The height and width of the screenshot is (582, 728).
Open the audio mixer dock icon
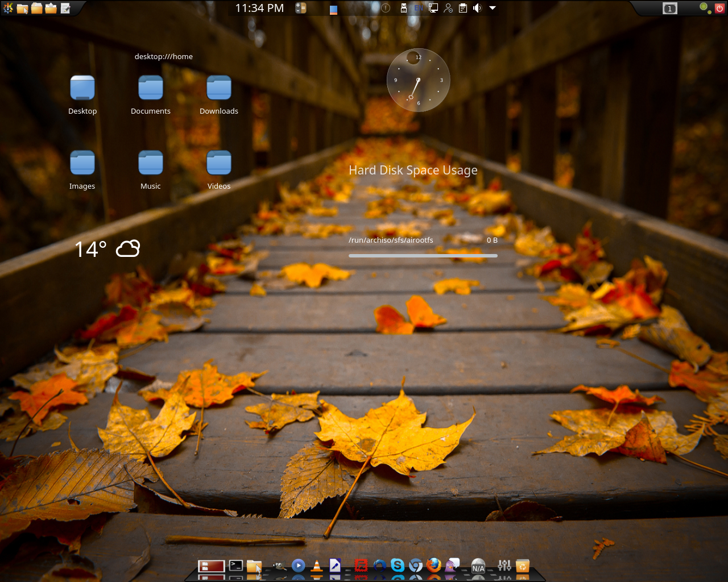coord(504,566)
